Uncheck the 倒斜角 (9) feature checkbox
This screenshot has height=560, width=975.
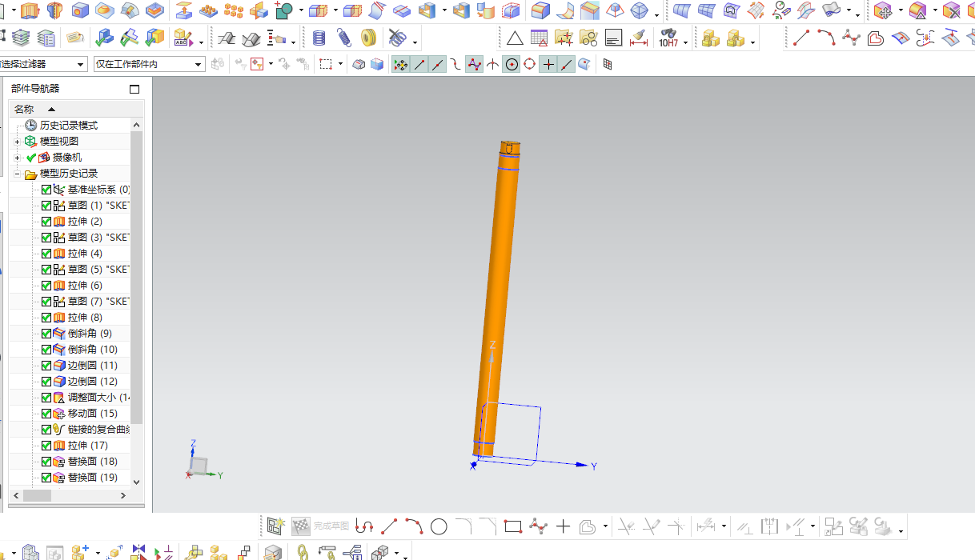46,334
